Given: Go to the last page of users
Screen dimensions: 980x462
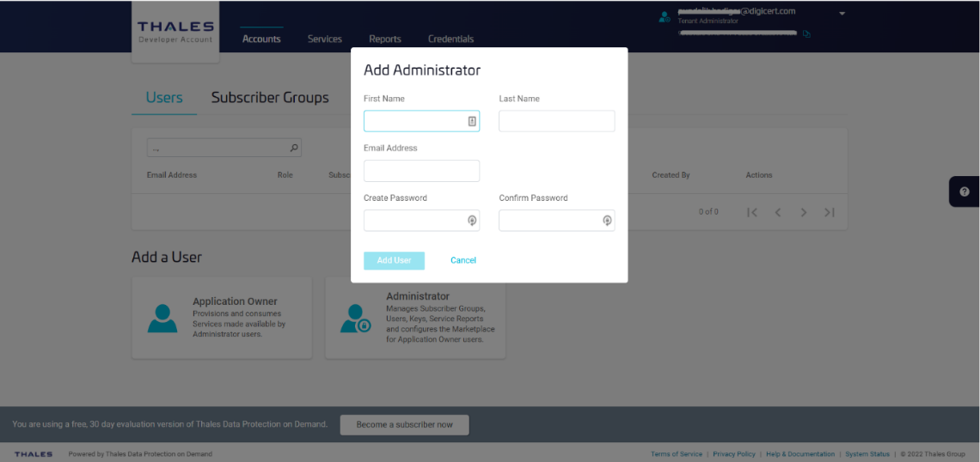Looking at the screenshot, I should (x=829, y=212).
